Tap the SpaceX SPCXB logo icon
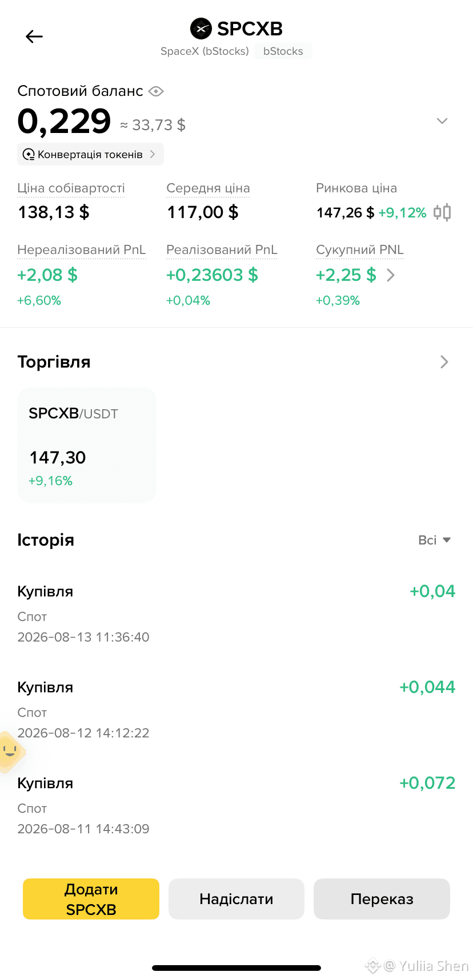 [x=201, y=28]
